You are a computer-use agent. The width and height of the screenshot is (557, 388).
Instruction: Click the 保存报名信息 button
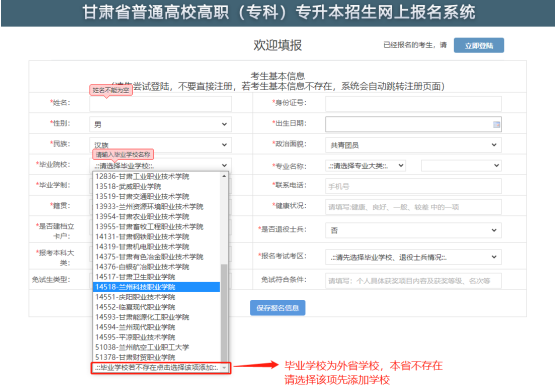click(277, 308)
